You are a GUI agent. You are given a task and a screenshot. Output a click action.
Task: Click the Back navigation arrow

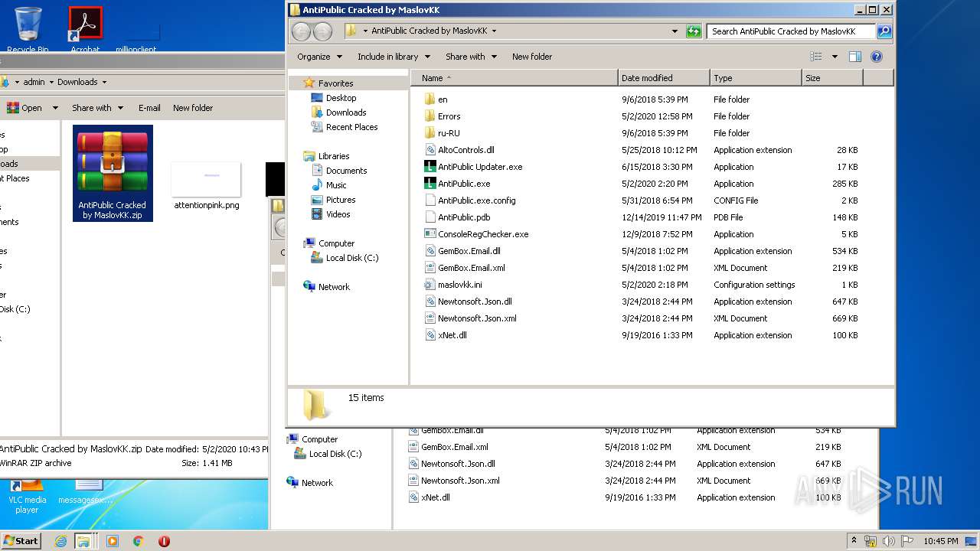302,31
